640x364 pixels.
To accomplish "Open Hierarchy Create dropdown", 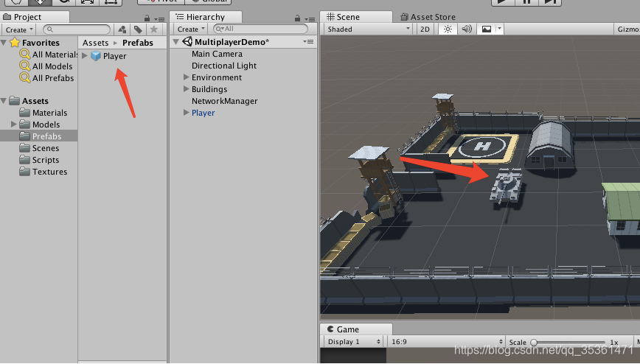I will click(x=191, y=29).
